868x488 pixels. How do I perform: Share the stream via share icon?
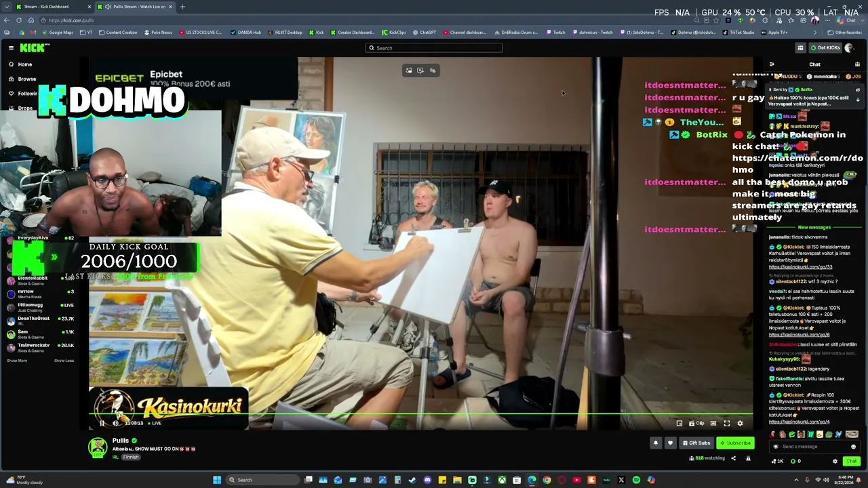[x=733, y=458]
